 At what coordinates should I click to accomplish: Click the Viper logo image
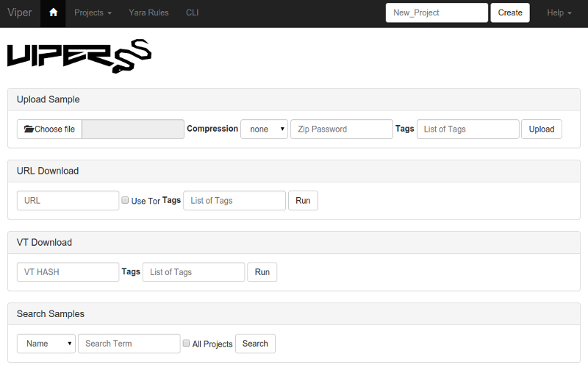coord(79,57)
